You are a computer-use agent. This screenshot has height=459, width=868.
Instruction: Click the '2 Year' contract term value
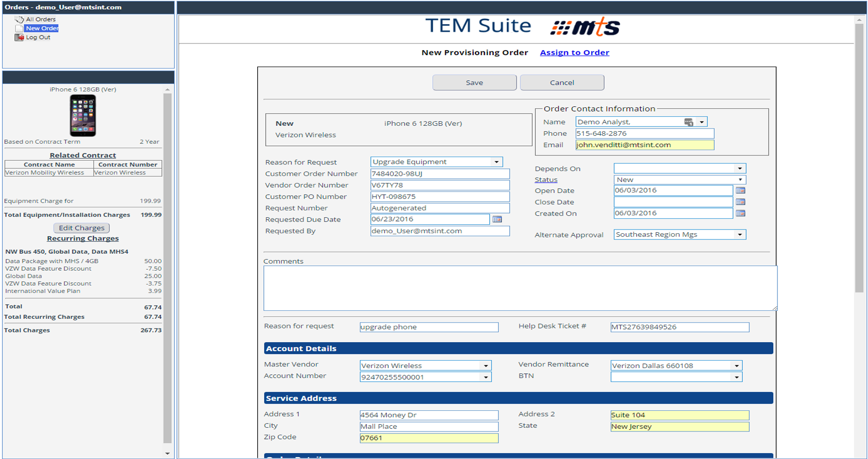tap(150, 142)
